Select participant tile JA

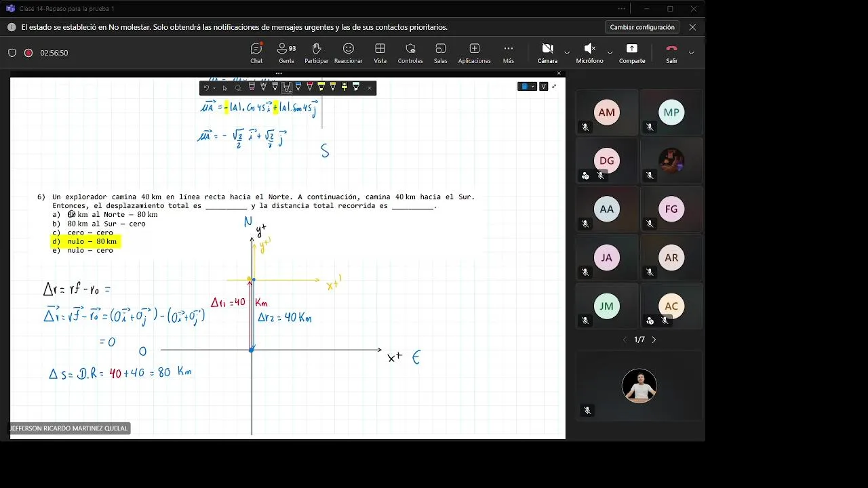tap(606, 258)
